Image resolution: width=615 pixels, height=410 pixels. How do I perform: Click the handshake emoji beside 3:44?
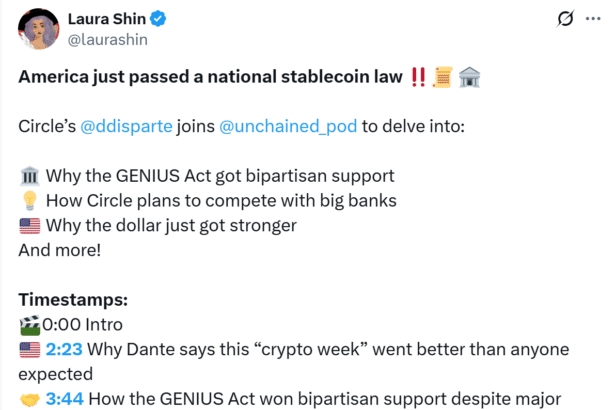(28, 397)
